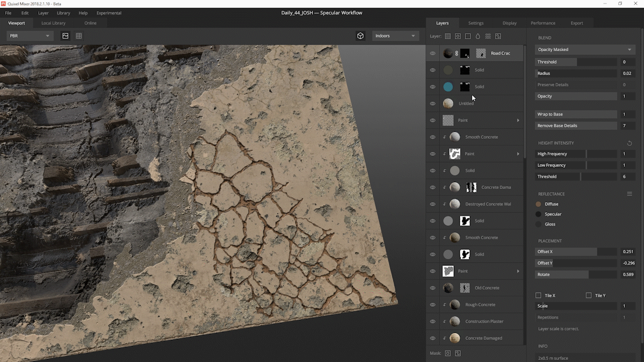644x362 pixels.
Task: Hide the Road Crac layer
Action: pos(432,53)
